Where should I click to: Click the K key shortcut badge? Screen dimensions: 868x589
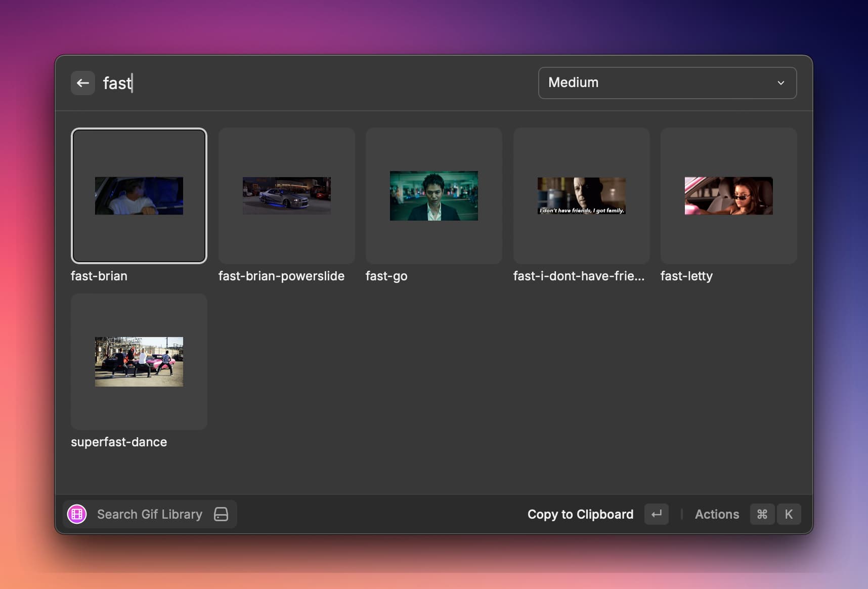tap(789, 514)
